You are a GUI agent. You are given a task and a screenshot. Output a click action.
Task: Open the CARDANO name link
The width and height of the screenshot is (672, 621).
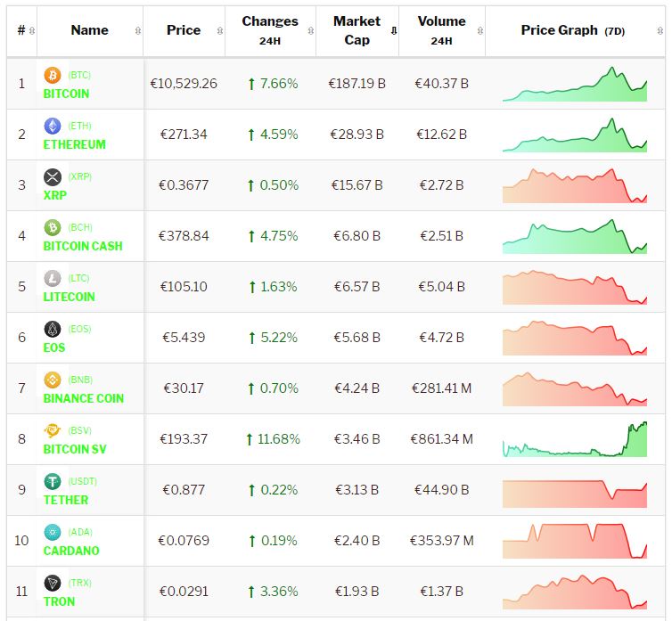[71, 551]
